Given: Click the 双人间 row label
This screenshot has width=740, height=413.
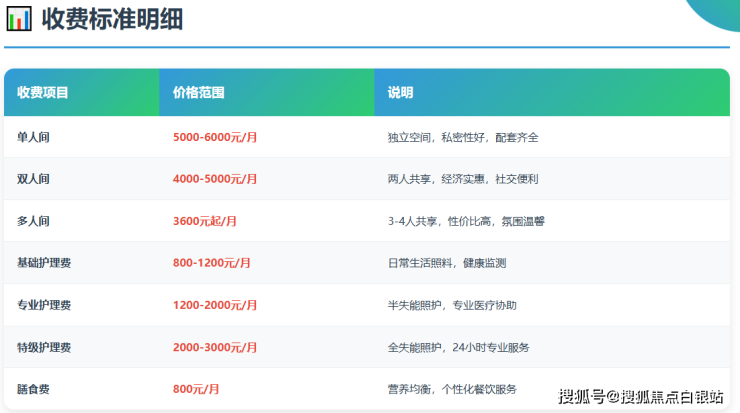Looking at the screenshot, I should coord(33,179).
